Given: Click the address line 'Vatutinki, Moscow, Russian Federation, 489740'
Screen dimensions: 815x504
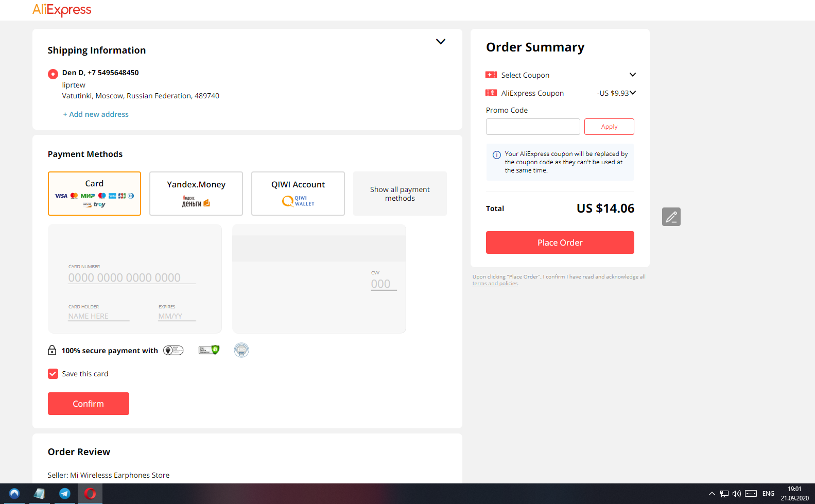Looking at the screenshot, I should tap(141, 96).
